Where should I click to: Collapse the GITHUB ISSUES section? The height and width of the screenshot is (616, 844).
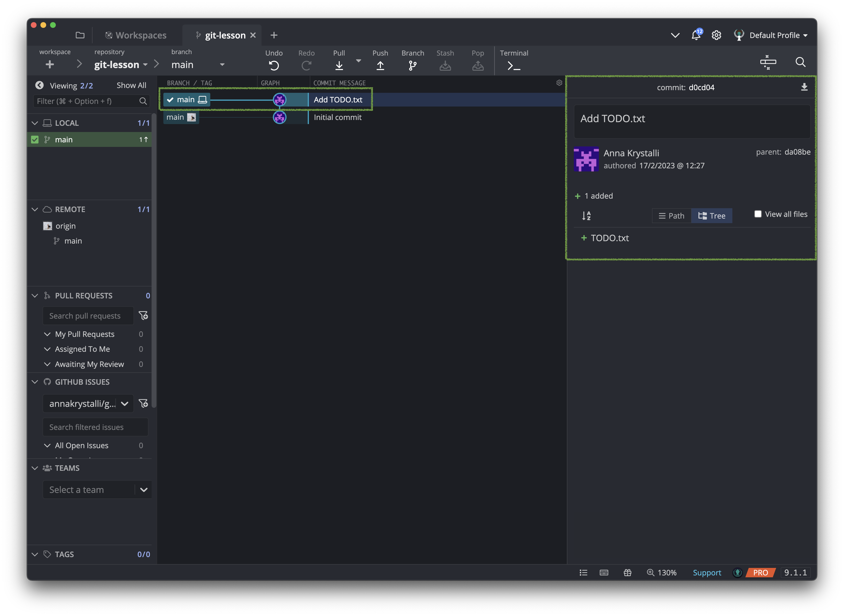pos(35,382)
